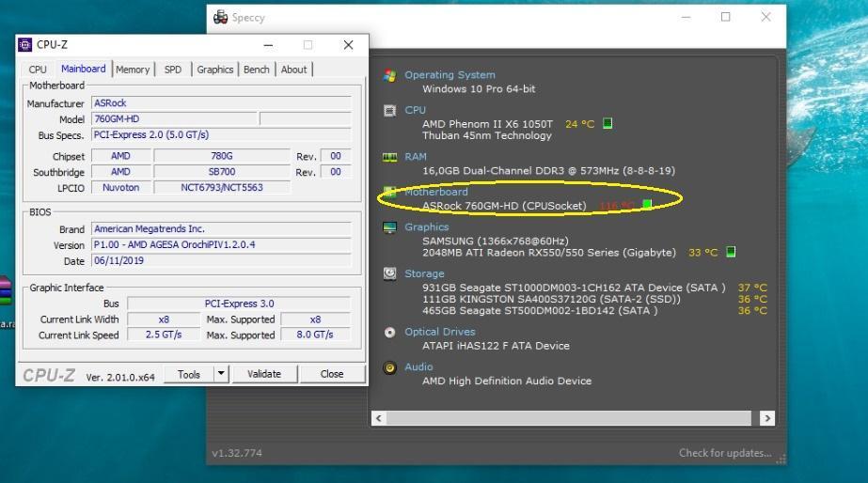Screen dimensions: 868x483
Task: Click the Current Link Width x8 value
Action: (164, 319)
